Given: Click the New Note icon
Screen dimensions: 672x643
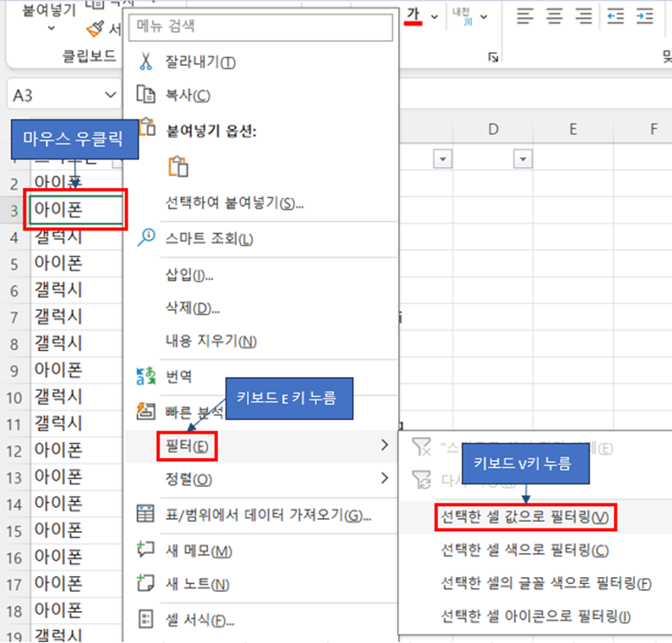Looking at the screenshot, I should 146,582.
